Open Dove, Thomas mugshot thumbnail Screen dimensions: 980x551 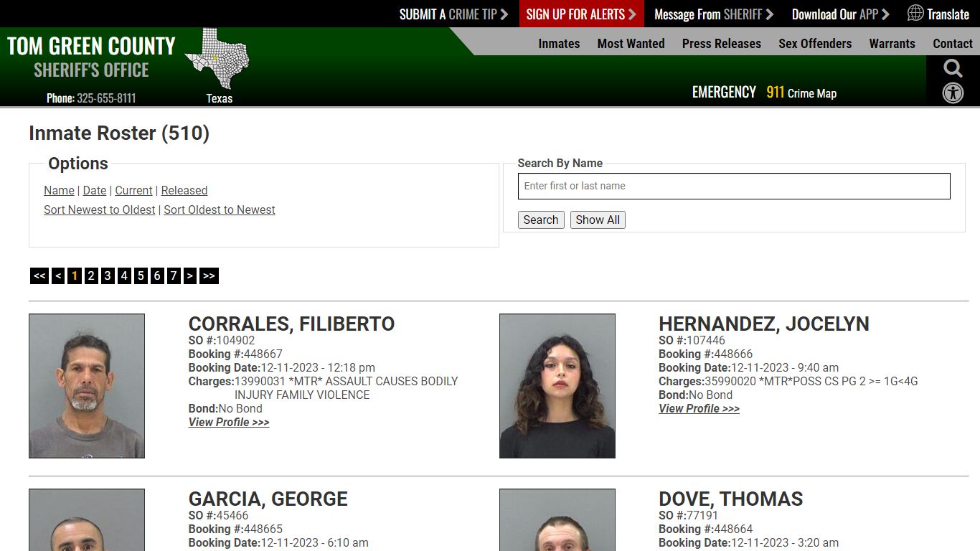557,520
